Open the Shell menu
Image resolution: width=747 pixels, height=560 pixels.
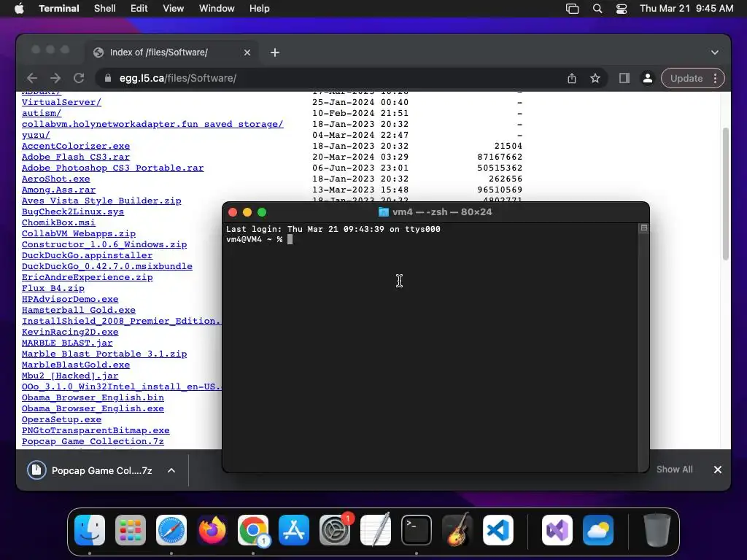(x=105, y=8)
